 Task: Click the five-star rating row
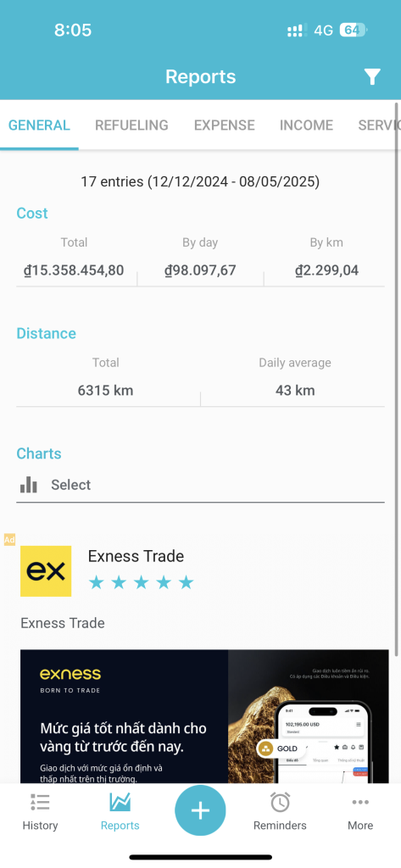click(142, 582)
